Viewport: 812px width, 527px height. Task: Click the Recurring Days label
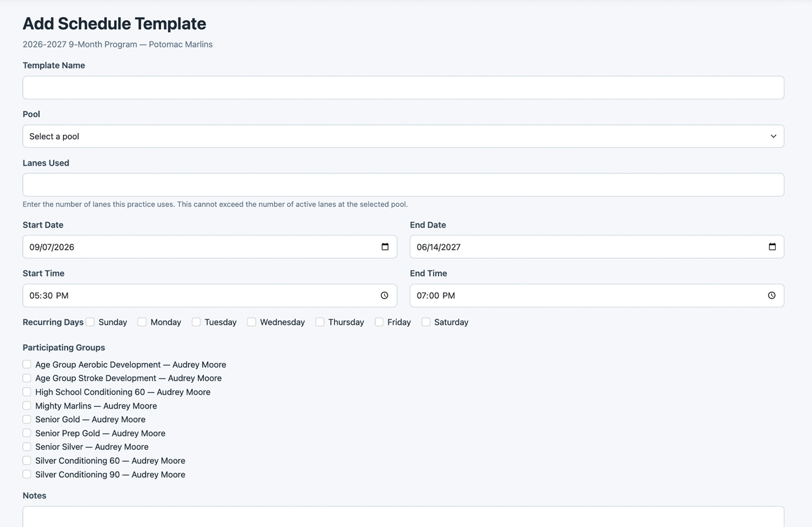[x=53, y=322]
